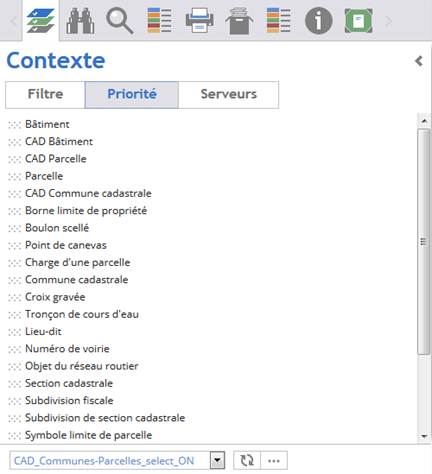
Task: Click the green page extent icon
Action: click(358, 21)
